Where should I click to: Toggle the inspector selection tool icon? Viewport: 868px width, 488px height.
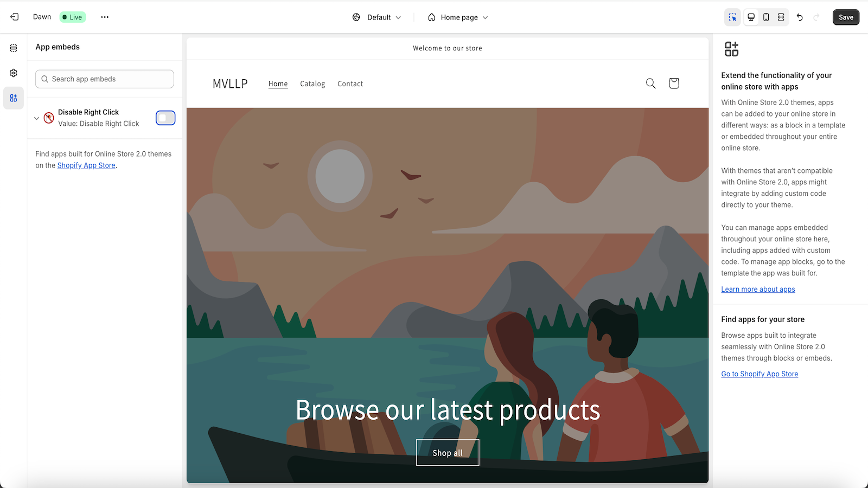tap(733, 17)
